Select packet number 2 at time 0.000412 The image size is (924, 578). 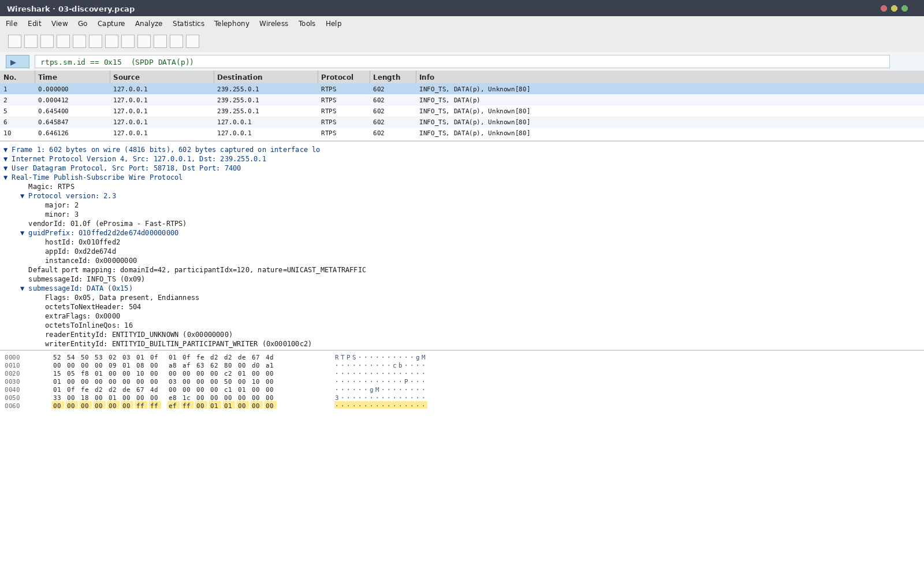pos(462,100)
